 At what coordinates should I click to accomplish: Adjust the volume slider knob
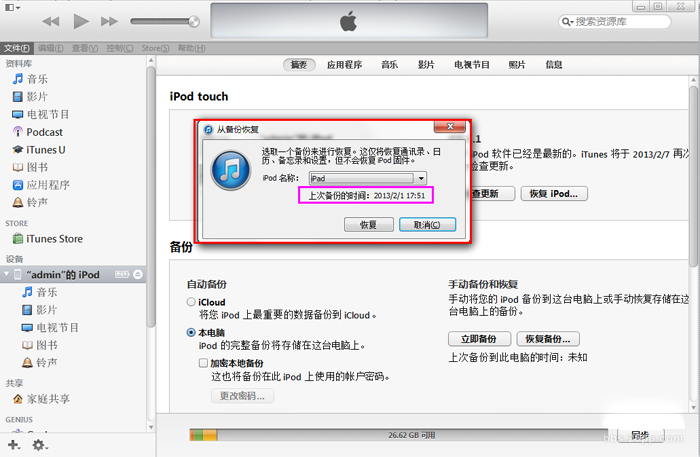click(x=194, y=21)
